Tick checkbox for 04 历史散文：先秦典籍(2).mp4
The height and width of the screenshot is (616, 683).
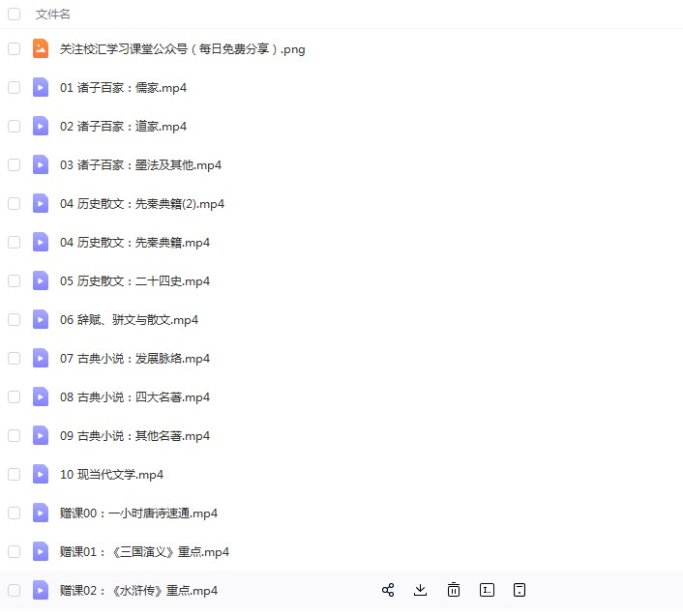tap(14, 203)
